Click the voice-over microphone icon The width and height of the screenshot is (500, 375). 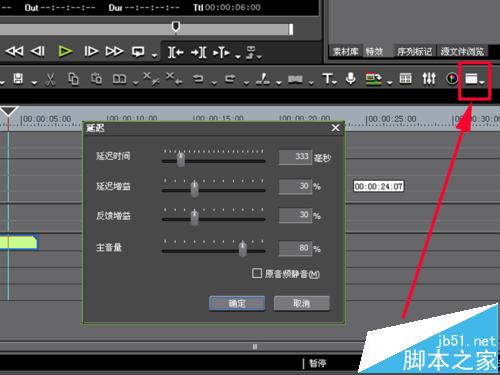click(x=350, y=79)
